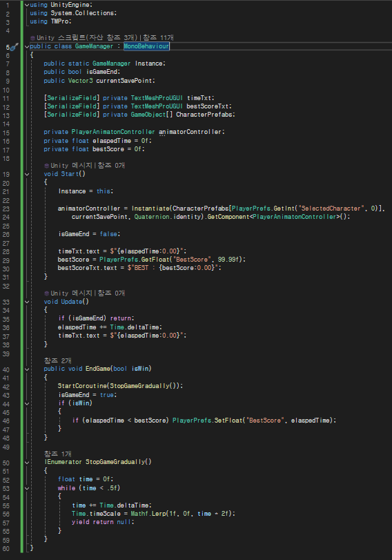Click the 'while' keyword on line 53

(66, 488)
